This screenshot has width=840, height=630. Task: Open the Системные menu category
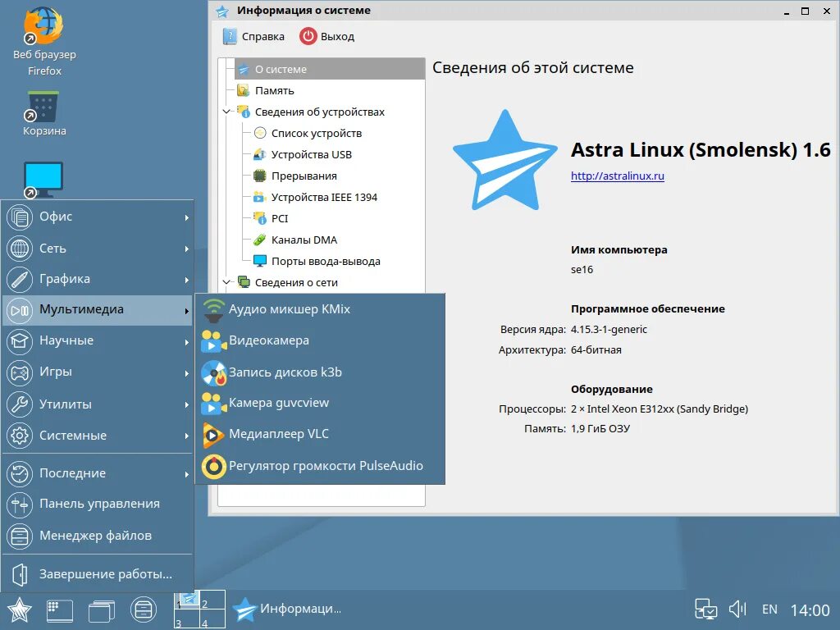(x=98, y=435)
